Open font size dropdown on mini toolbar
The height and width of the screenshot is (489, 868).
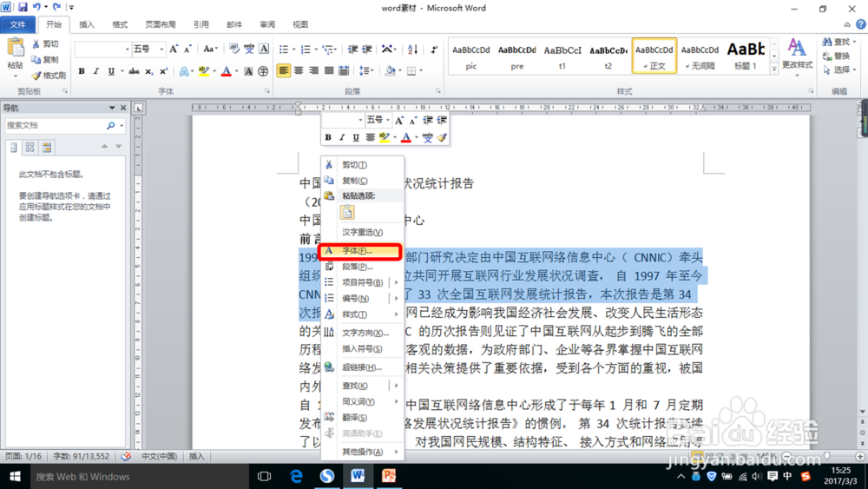(388, 120)
